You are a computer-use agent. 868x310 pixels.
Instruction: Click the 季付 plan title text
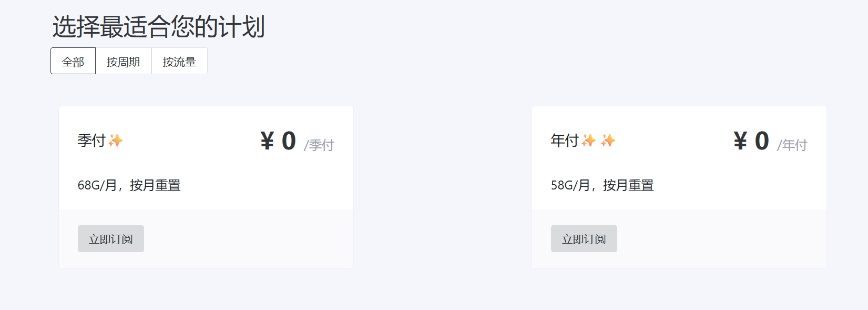tap(91, 141)
